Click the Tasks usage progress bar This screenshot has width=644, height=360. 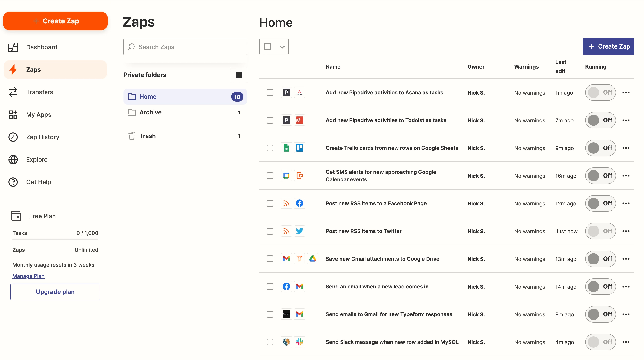(x=55, y=240)
